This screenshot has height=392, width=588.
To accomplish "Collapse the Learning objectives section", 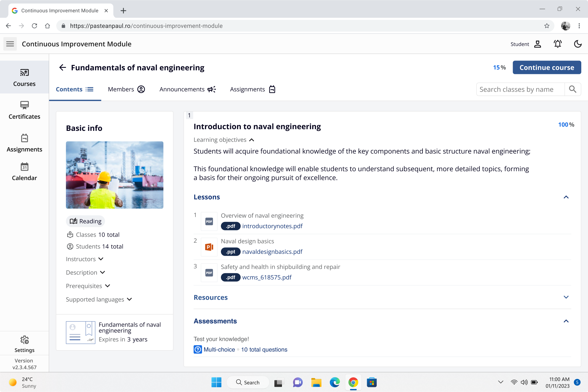I will (x=251, y=140).
